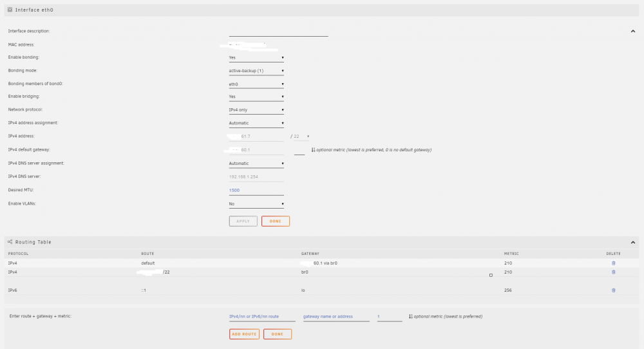Click the 256 metric cell
Screen dimensions: 644x349
pyautogui.click(x=508, y=290)
